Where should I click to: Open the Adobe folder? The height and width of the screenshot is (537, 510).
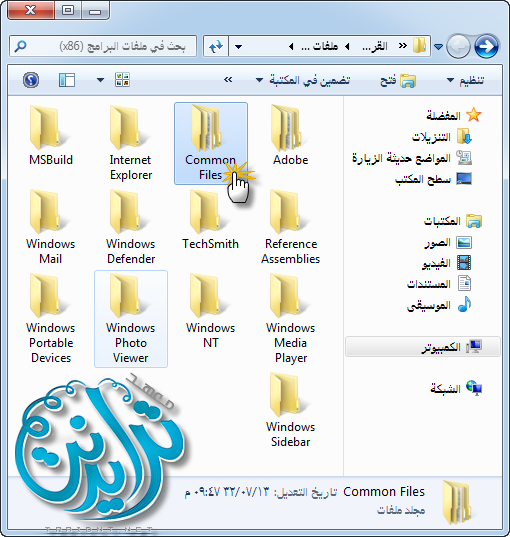(290, 136)
